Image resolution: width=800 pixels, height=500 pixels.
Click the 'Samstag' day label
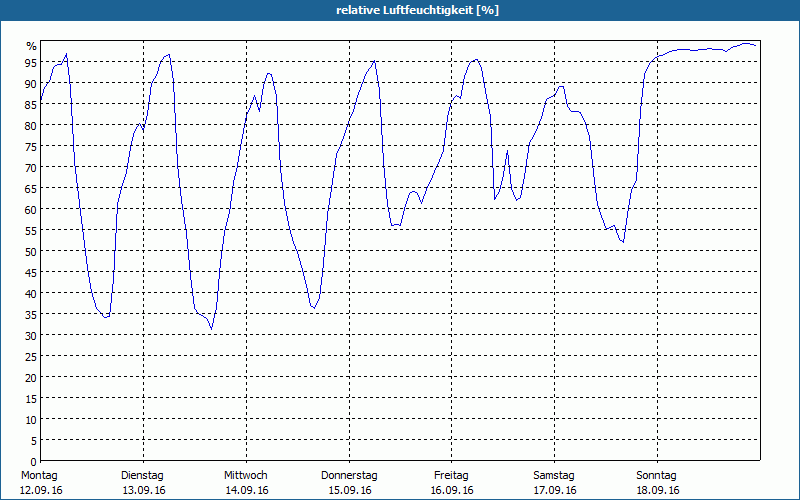tap(554, 476)
